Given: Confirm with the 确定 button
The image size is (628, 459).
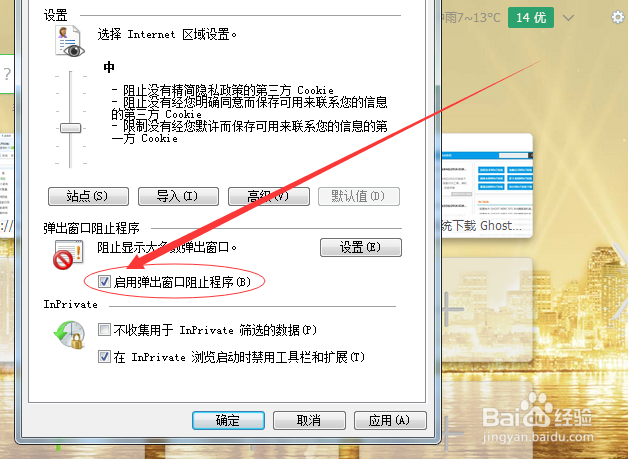Looking at the screenshot, I should coord(228,421).
